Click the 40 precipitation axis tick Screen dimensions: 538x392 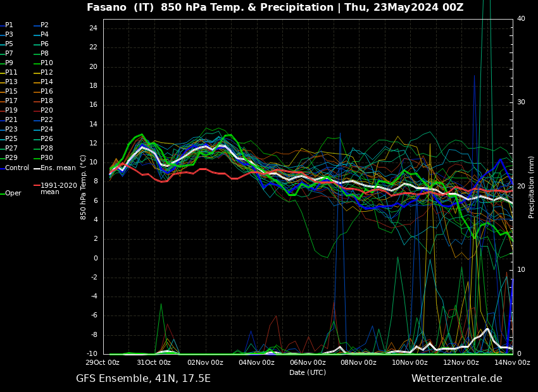pos(521,19)
